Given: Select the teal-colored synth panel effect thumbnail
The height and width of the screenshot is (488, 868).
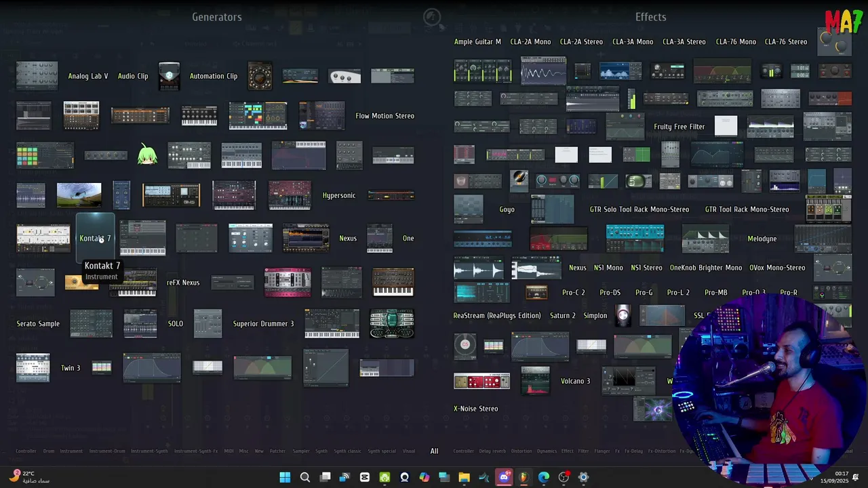Looking at the screenshot, I should 635,239.
